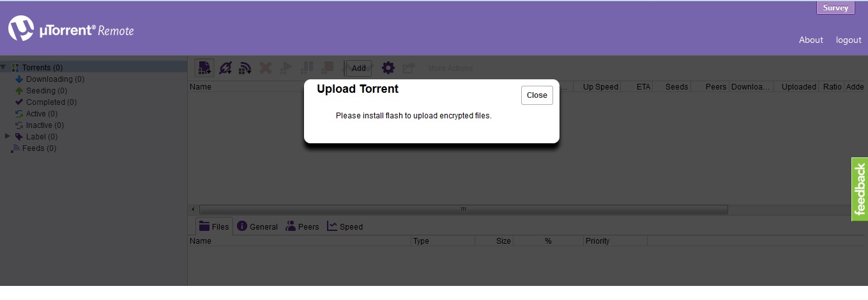This screenshot has width=868, height=300.
Task: Click the horizontal scrollbar thumb
Action: pos(463,209)
